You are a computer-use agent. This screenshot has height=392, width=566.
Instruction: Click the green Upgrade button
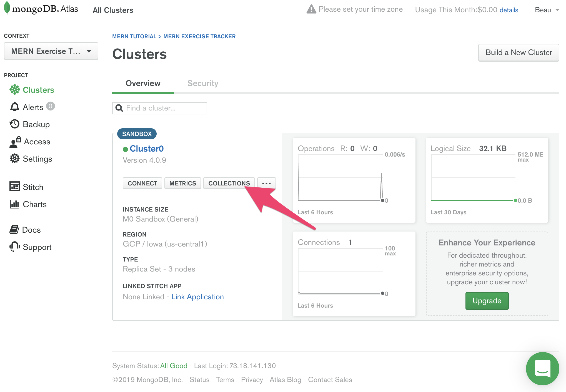tap(487, 301)
